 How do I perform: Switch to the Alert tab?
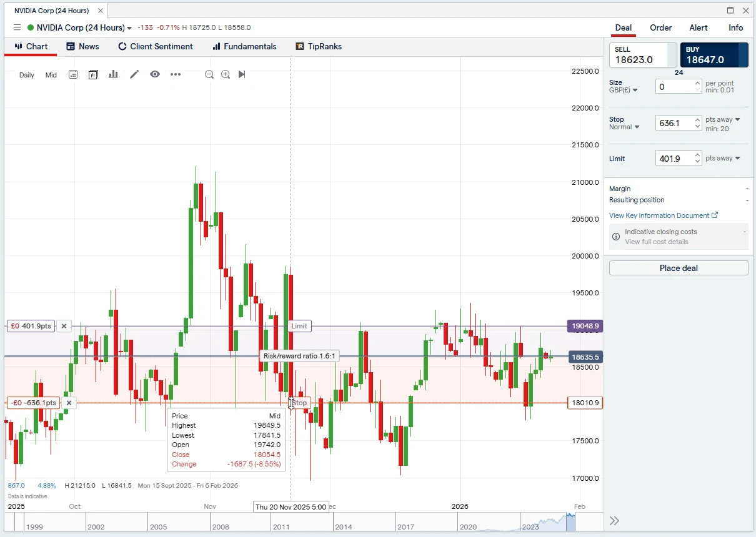coord(699,27)
